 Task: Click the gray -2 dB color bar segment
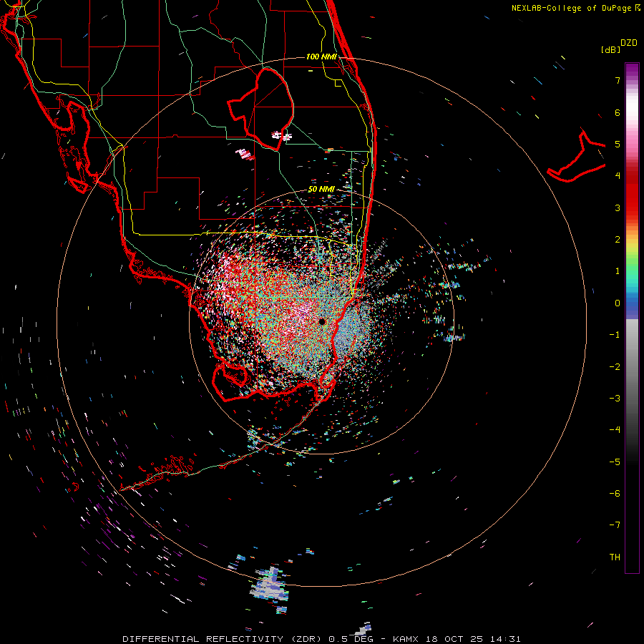pos(632,367)
